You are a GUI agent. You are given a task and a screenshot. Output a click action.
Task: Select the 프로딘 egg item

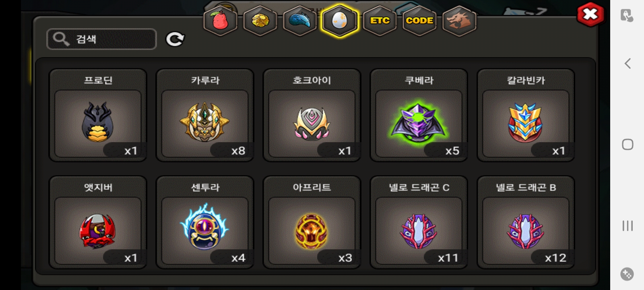[98, 115]
